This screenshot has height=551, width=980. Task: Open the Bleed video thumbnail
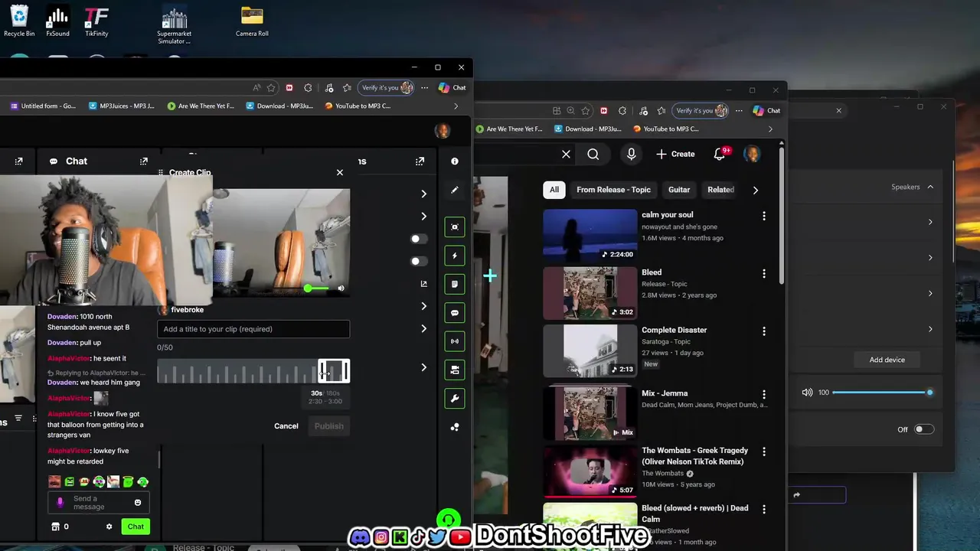tap(590, 293)
